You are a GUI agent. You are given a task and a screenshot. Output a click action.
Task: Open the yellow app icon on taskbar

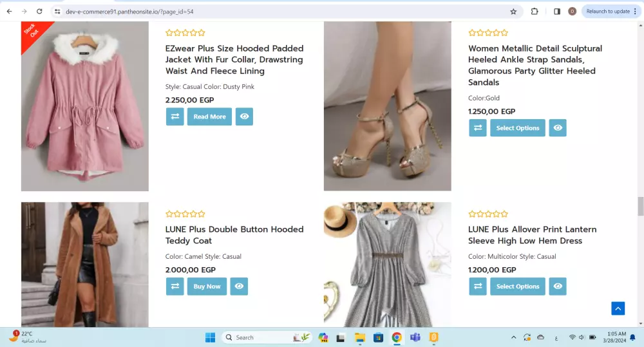(x=433, y=337)
